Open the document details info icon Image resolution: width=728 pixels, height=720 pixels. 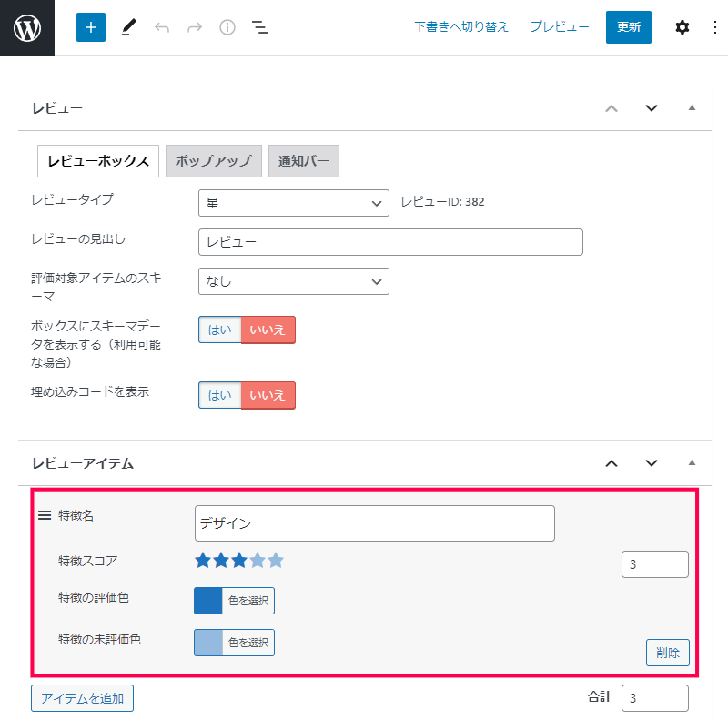[227, 27]
